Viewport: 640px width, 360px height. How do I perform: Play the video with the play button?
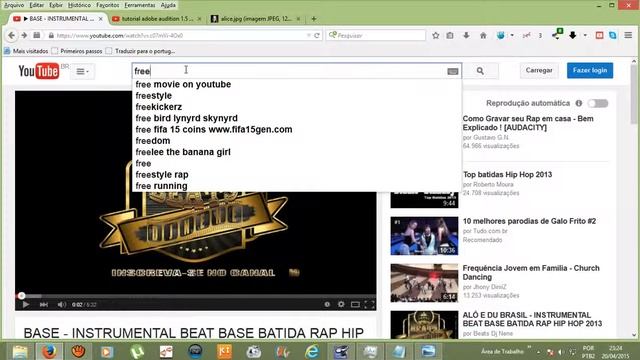tap(25, 304)
